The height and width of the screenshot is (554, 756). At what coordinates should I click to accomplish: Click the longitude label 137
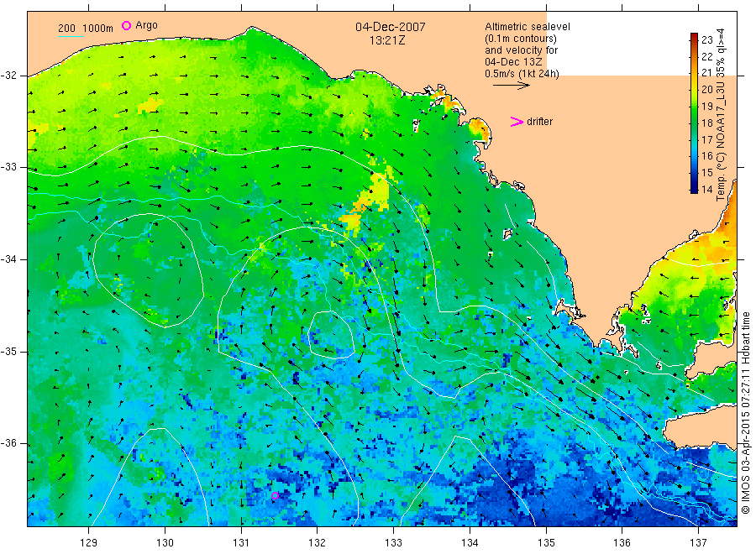pyautogui.click(x=698, y=543)
